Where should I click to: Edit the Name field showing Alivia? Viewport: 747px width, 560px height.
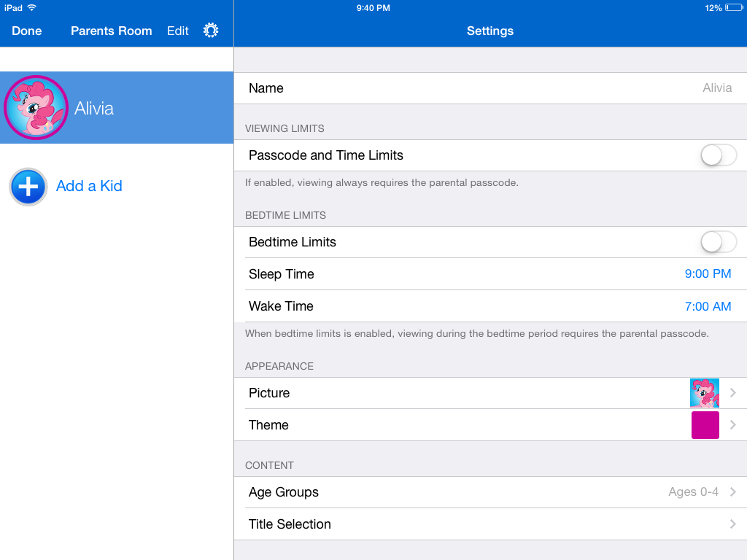490,88
